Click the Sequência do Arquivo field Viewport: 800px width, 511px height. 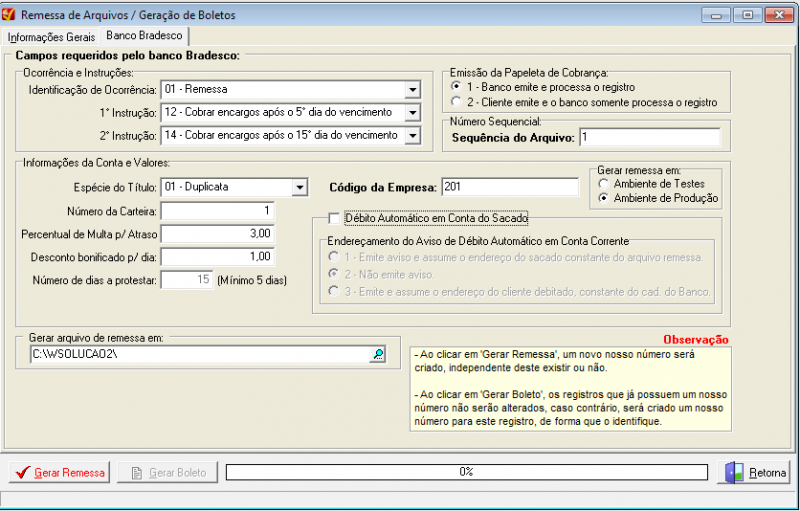coord(650,137)
